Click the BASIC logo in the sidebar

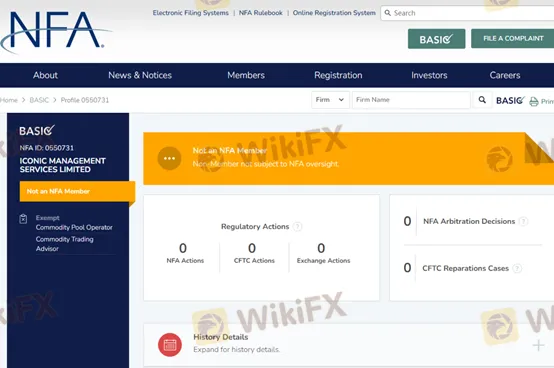point(37,131)
